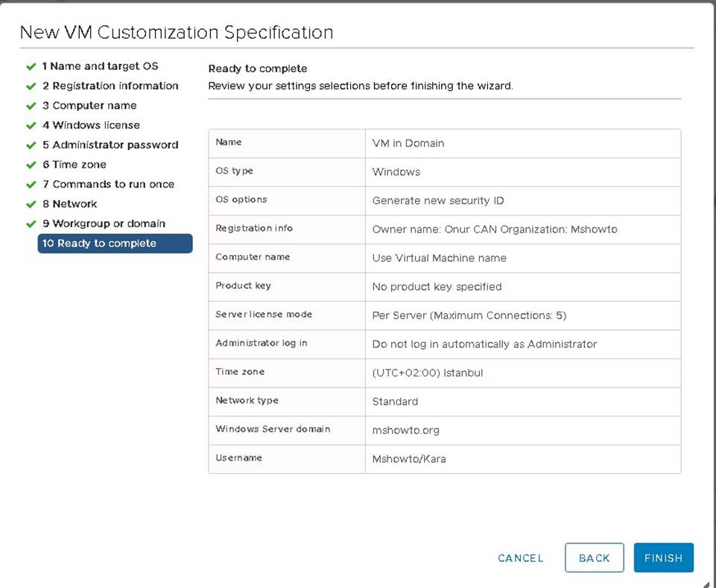Click the green checkmark beside Name and target OS

point(31,67)
